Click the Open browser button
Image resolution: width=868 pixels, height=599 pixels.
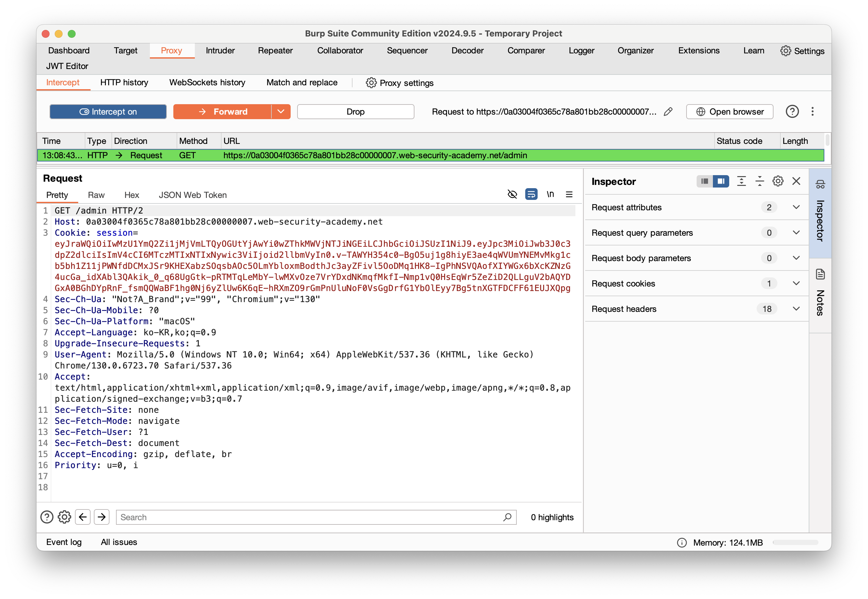[730, 111]
